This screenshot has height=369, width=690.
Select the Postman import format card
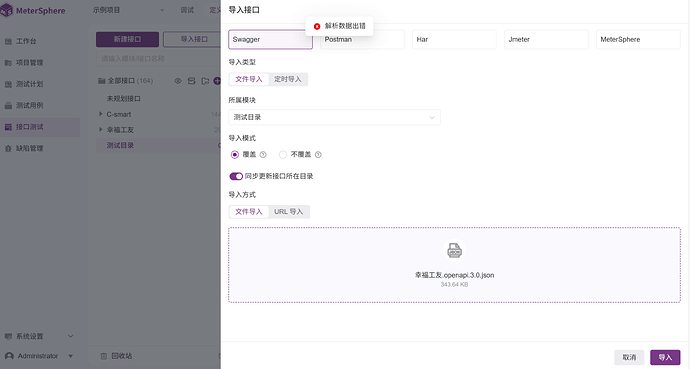click(x=362, y=40)
